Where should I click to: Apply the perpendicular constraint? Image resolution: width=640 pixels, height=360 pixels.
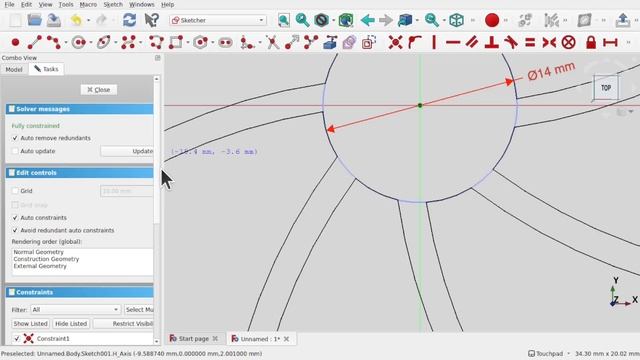tap(491, 42)
